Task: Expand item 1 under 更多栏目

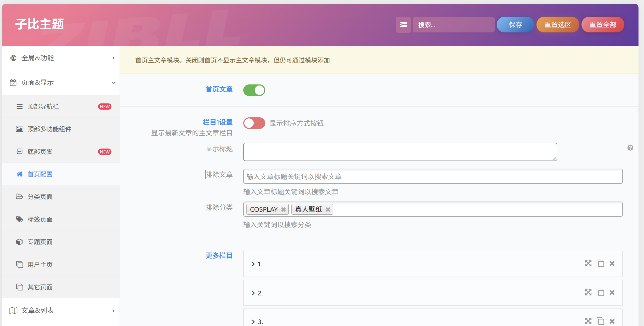Action: click(253, 264)
